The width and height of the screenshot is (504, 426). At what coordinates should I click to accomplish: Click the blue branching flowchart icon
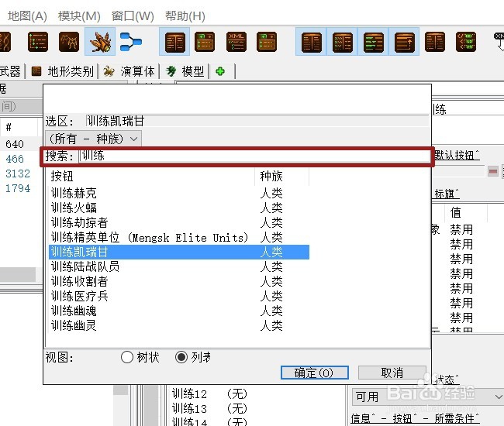(130, 42)
